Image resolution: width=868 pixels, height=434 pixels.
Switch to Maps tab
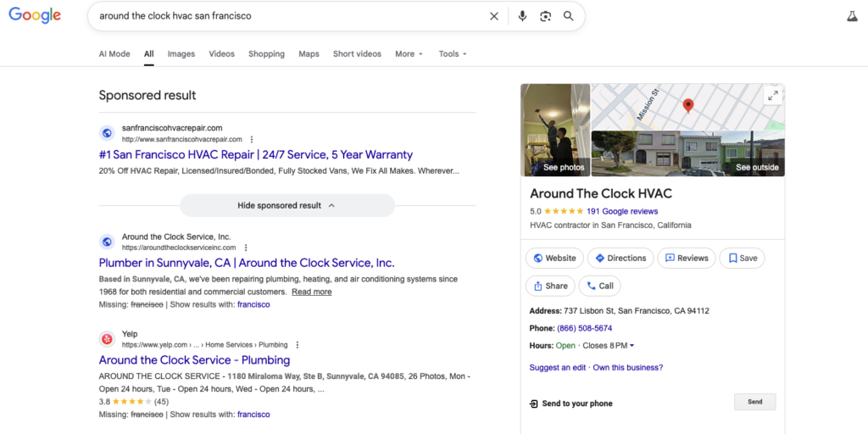coord(309,53)
